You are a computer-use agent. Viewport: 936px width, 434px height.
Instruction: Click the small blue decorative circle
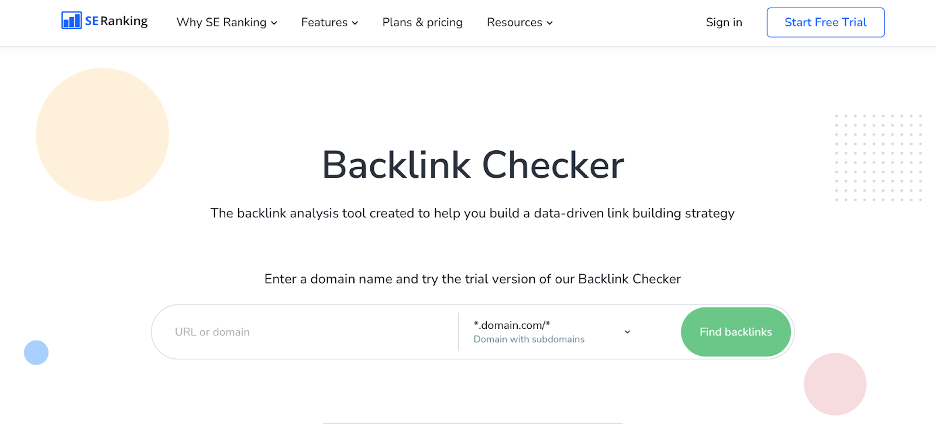(x=36, y=352)
